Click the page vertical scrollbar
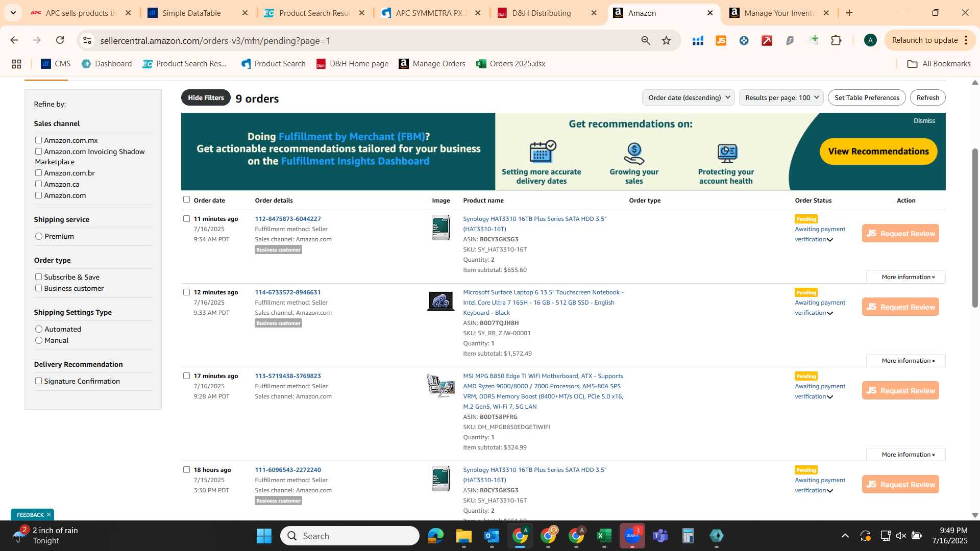 point(975,227)
